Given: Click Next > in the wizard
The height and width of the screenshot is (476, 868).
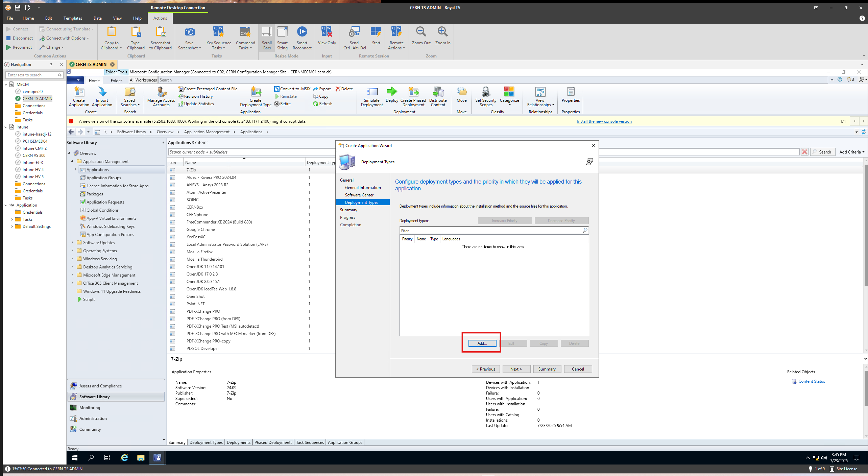Looking at the screenshot, I should point(516,369).
